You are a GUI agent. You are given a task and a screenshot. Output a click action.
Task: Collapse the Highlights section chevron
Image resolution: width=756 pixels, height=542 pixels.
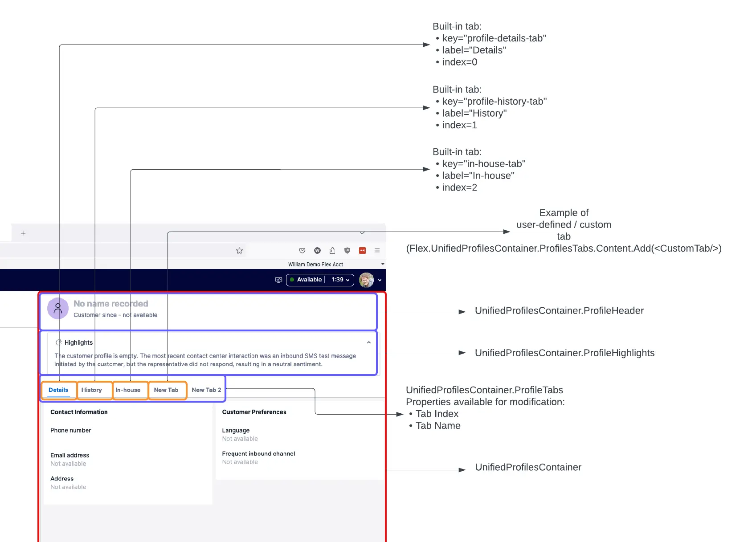[369, 342]
